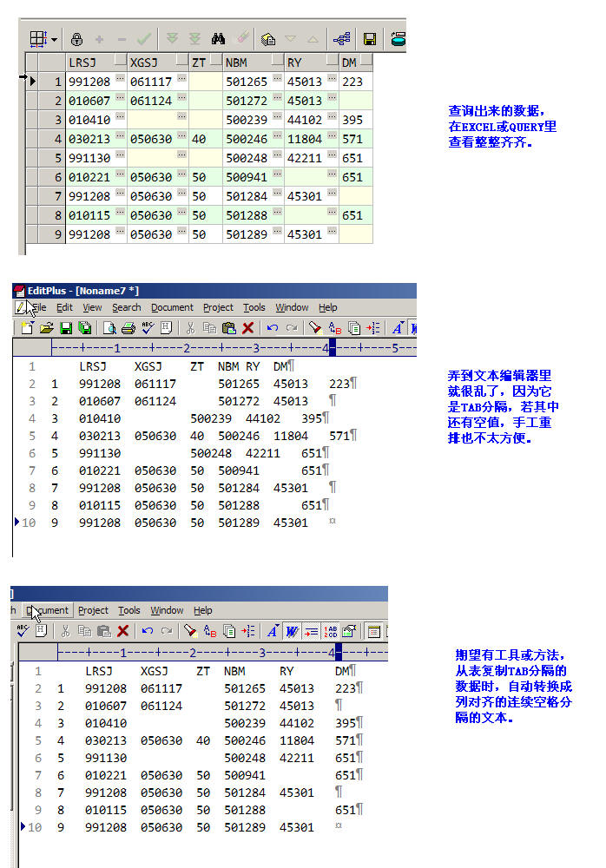Click grid cell 571 in DM column
Screen dimensions: 606x868
(356, 139)
